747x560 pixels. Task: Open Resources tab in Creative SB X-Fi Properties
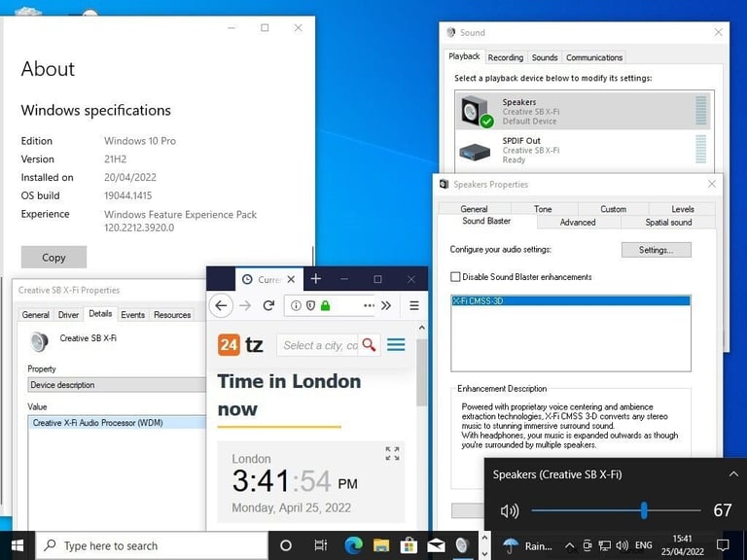coord(172,315)
